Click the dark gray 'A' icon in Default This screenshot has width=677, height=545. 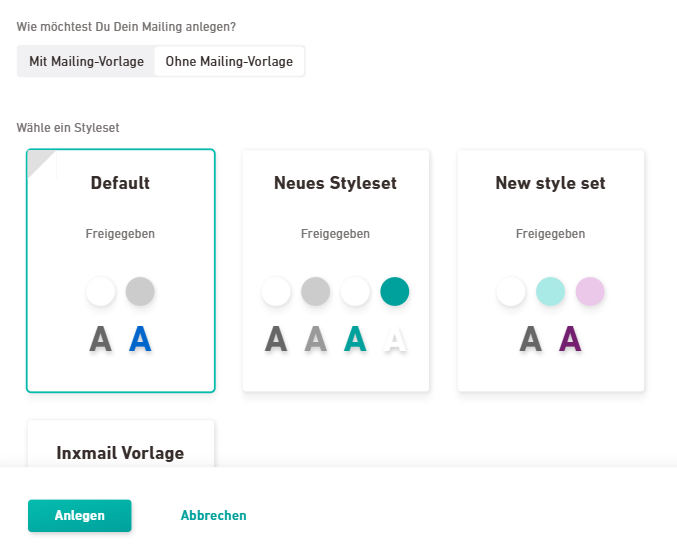pos(100,340)
